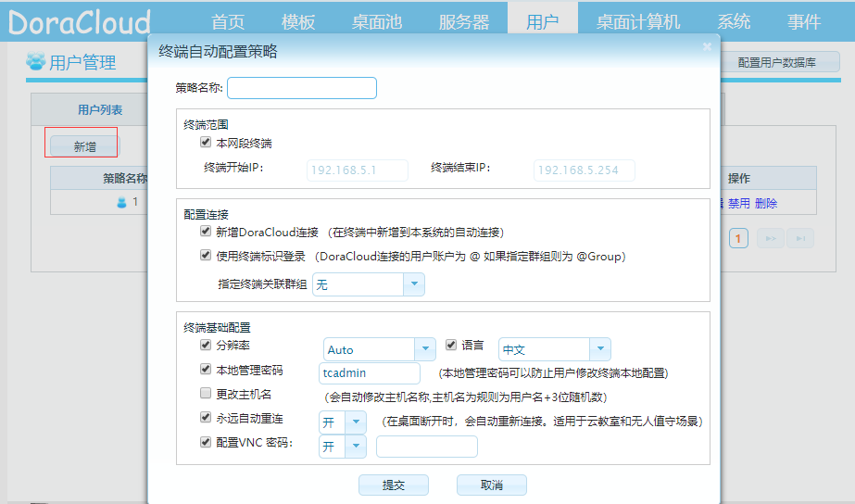Click the 提交 button

tap(393, 485)
